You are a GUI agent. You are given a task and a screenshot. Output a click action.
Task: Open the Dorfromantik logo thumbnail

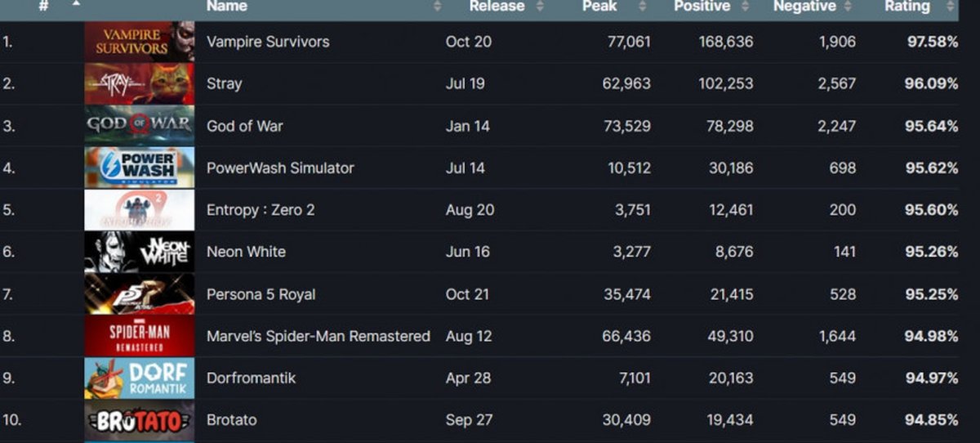[x=140, y=378]
